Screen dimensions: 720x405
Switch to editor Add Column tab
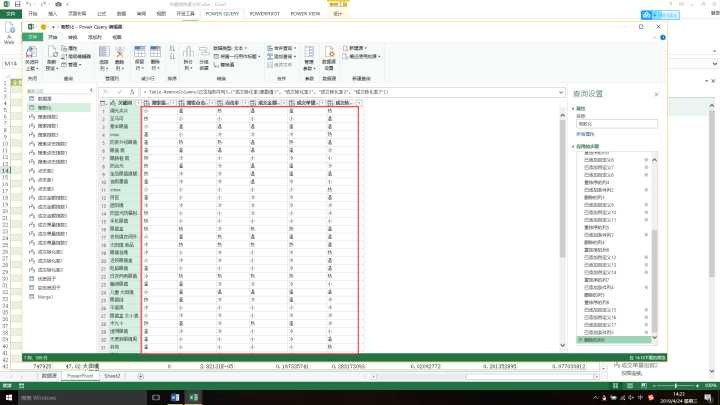tap(95, 37)
